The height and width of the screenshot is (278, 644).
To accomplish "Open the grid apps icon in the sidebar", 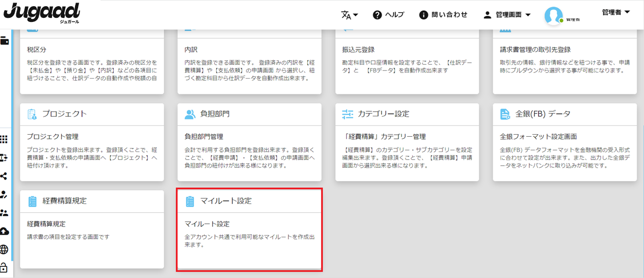I will click(4, 139).
